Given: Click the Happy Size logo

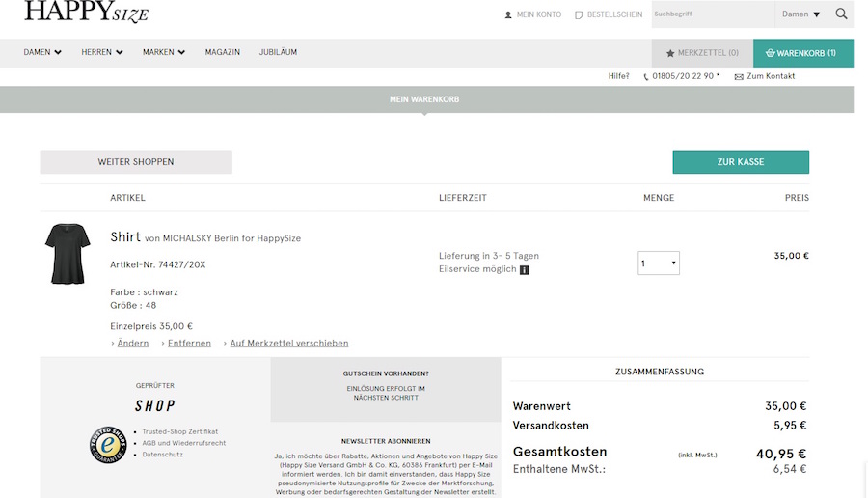Looking at the screenshot, I should click(87, 13).
